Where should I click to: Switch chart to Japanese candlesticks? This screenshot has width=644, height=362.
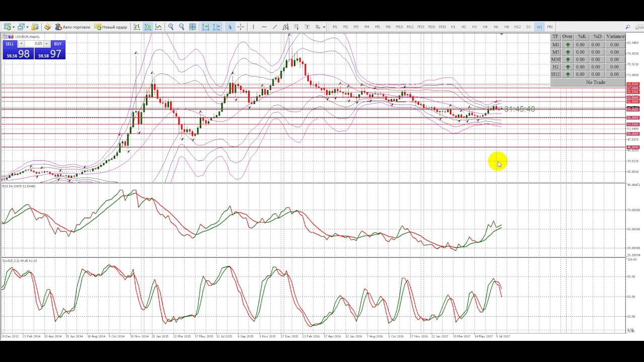(147, 27)
